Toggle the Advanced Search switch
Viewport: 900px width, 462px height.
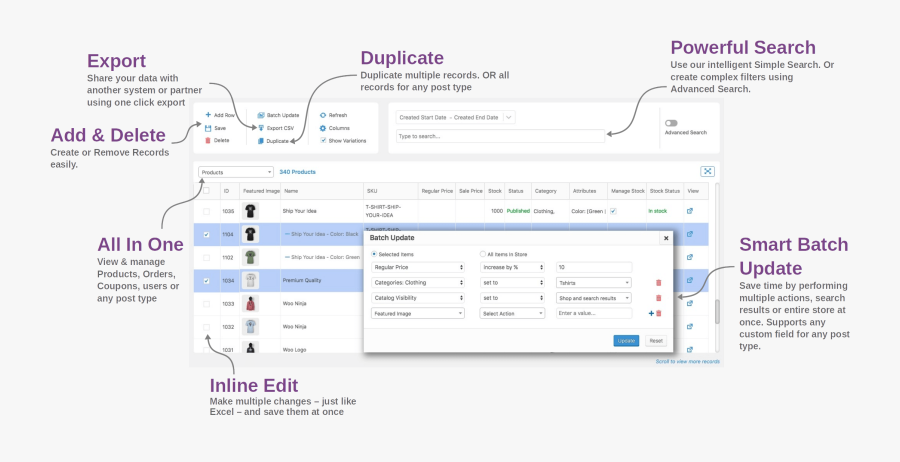pyautogui.click(x=671, y=123)
